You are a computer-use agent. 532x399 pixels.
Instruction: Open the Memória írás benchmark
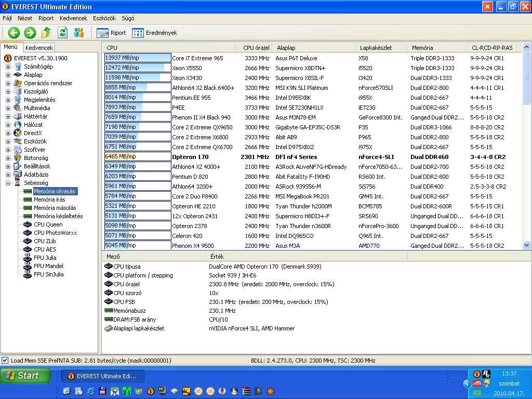49,199
